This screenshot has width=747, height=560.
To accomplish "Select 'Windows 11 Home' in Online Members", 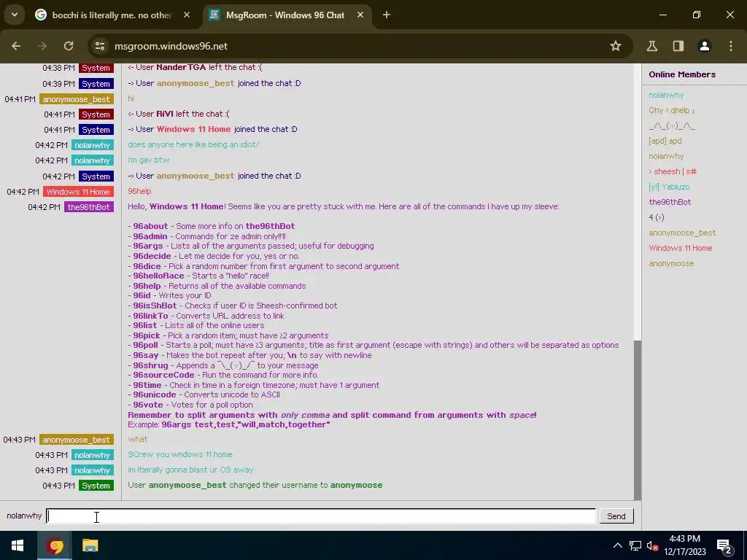I will pyautogui.click(x=681, y=248).
